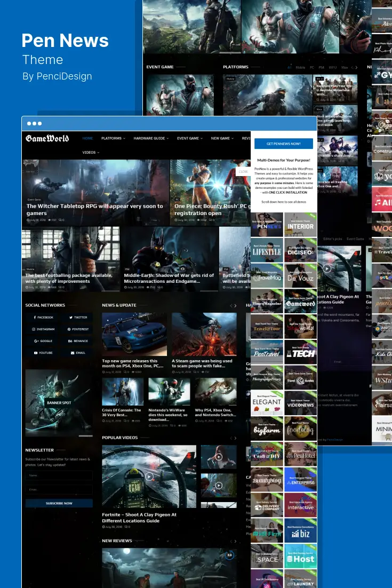Expand the Platforms menu dropdown
The height and width of the screenshot is (588, 392).
[x=113, y=138]
